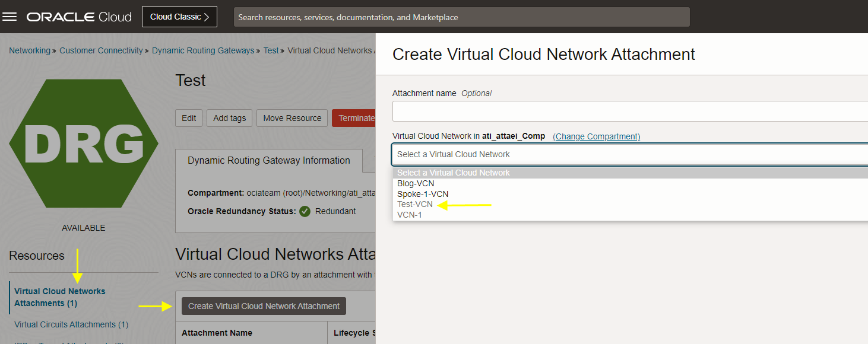Pick VCN-1 from the dropdown list
The width and height of the screenshot is (868, 344).
(x=410, y=215)
